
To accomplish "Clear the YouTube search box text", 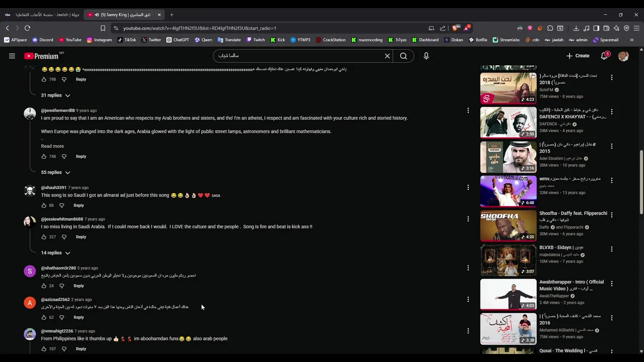I will coord(387,56).
